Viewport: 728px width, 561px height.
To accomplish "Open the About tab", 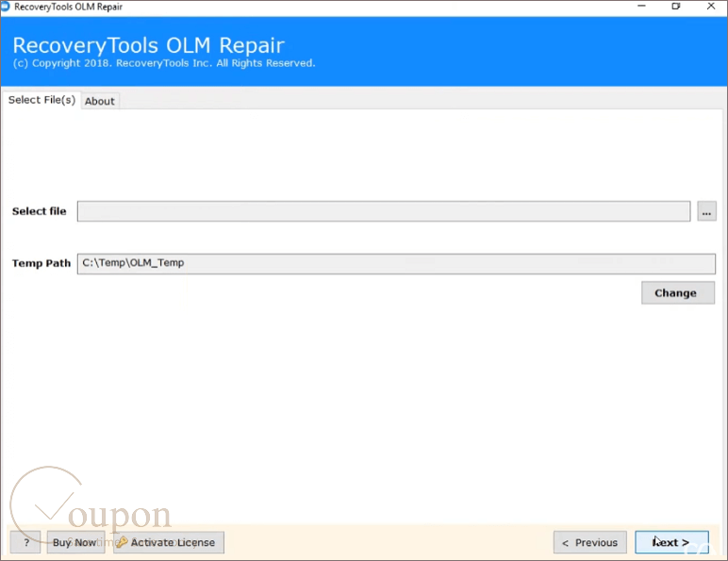I will (x=100, y=101).
